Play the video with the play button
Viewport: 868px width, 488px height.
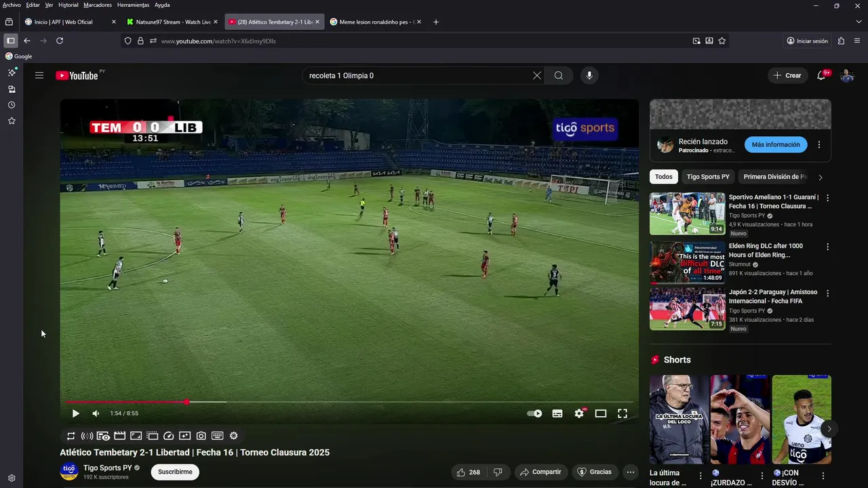point(75,413)
